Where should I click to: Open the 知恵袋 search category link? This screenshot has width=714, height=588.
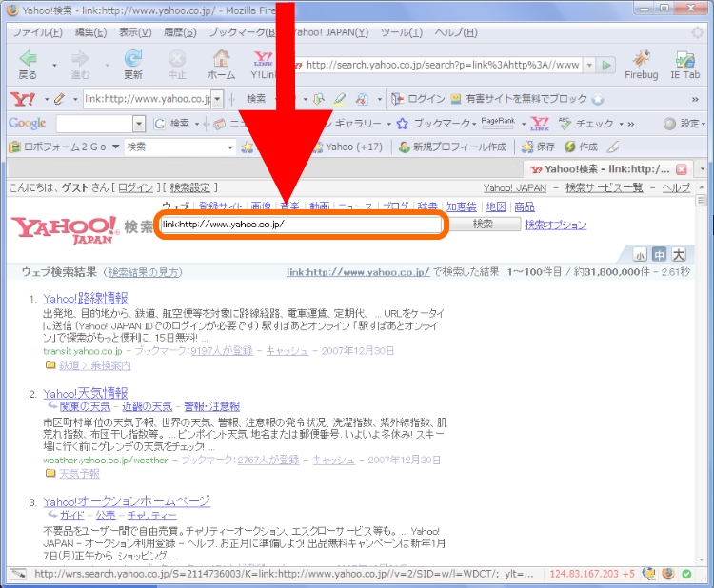point(462,206)
